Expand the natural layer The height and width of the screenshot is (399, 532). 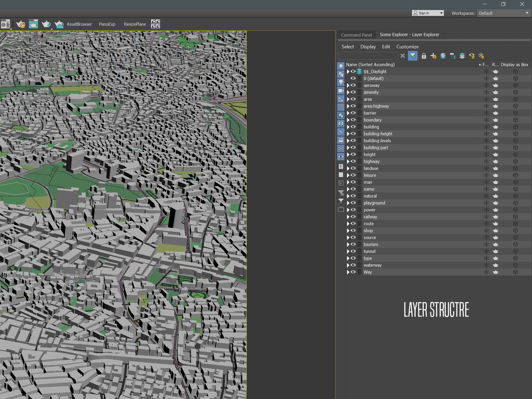click(348, 196)
